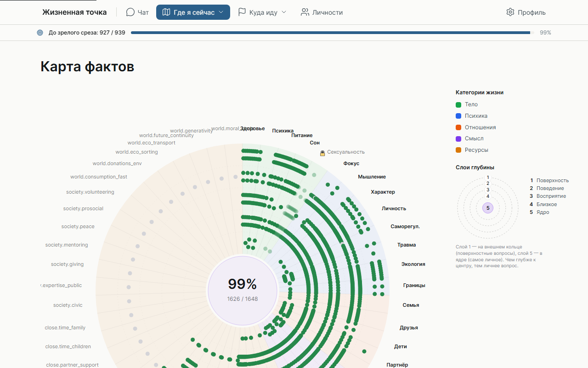The image size is (588, 368).
Task: Select the world.consumption_fast sector label
Action: click(99, 177)
